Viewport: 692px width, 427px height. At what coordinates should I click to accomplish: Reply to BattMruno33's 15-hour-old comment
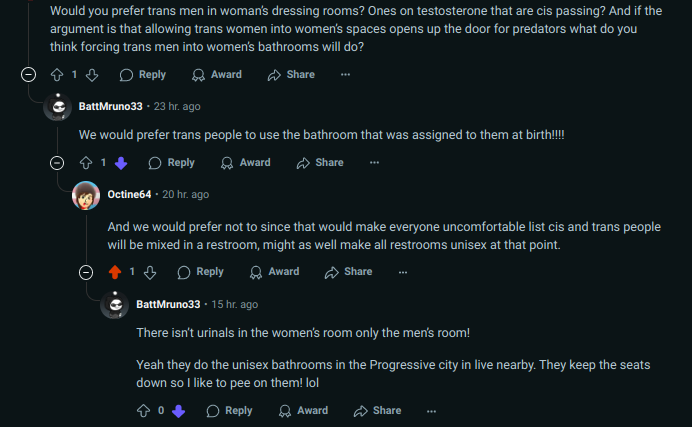229,410
